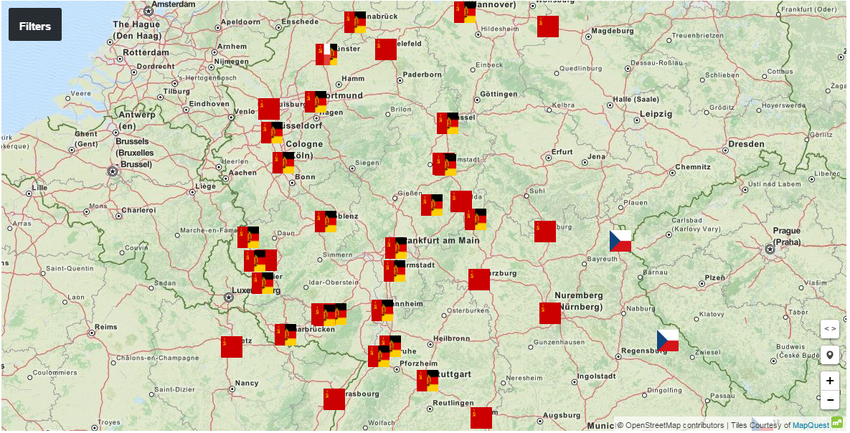Select the flag marker at Osnabrück
The width and height of the screenshot is (850, 433).
coord(355,22)
